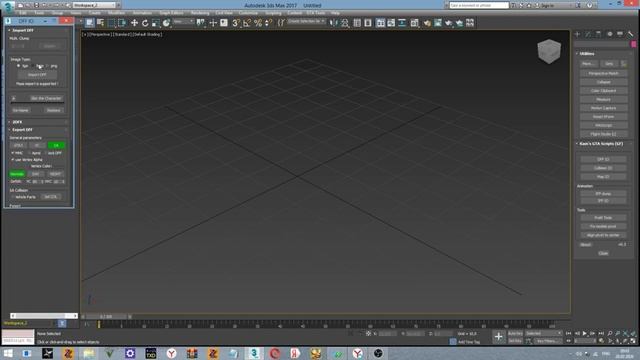Image resolution: width=640 pixels, height=360 pixels.
Task: Toggle Angle Snap on toolbar
Action: point(247,23)
